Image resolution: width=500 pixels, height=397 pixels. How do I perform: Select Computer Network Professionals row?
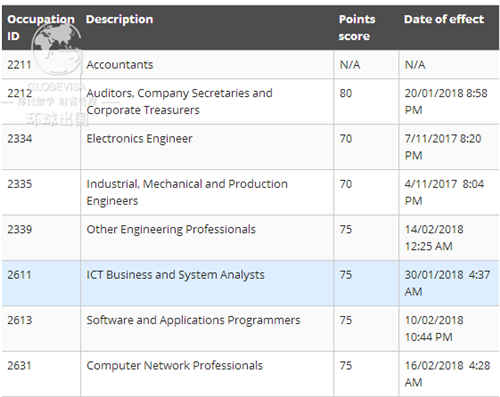250,374
